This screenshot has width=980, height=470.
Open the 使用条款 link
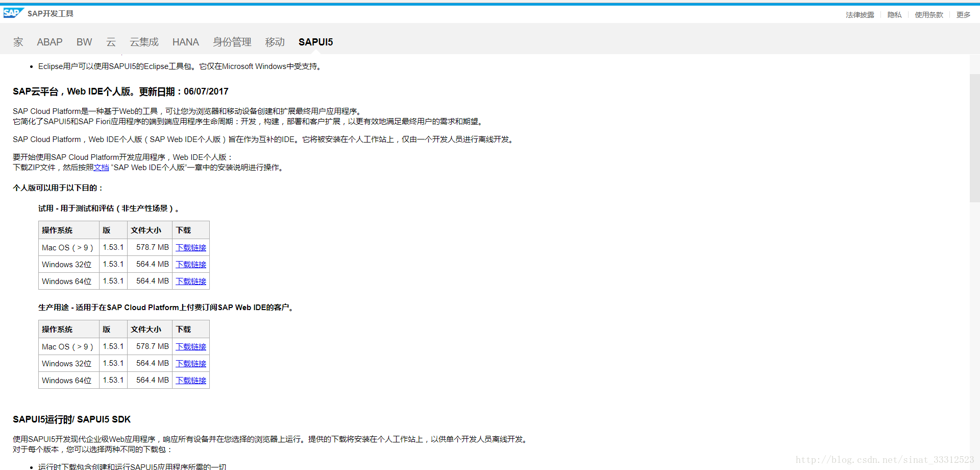point(929,15)
